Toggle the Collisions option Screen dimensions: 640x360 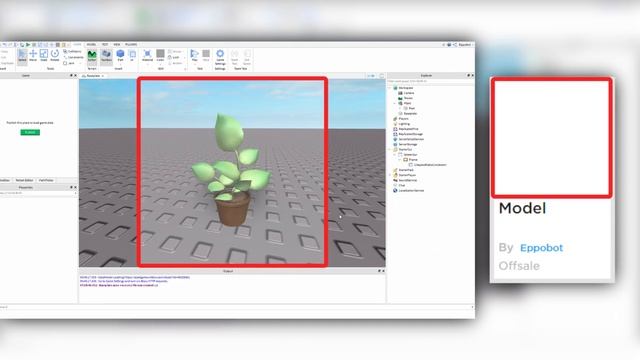(x=72, y=51)
